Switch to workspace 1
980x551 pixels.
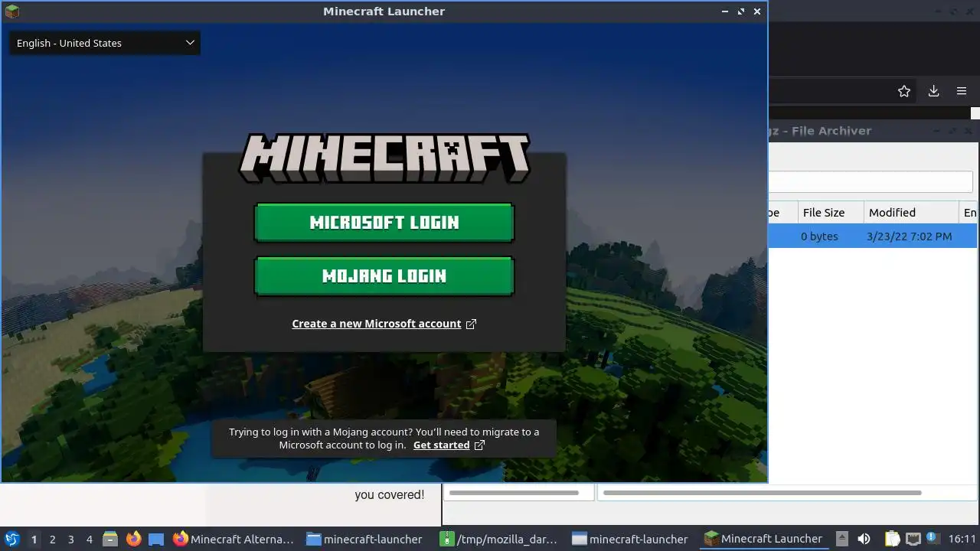(x=34, y=540)
